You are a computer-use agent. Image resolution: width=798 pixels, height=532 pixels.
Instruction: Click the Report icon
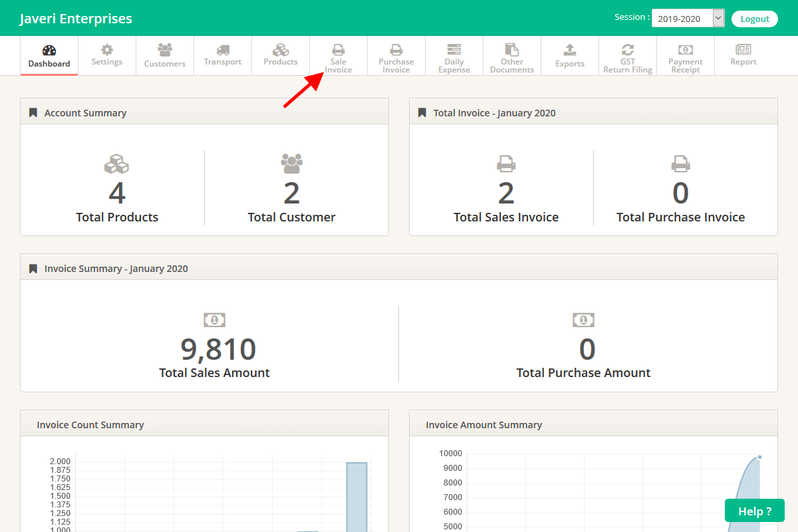743,56
